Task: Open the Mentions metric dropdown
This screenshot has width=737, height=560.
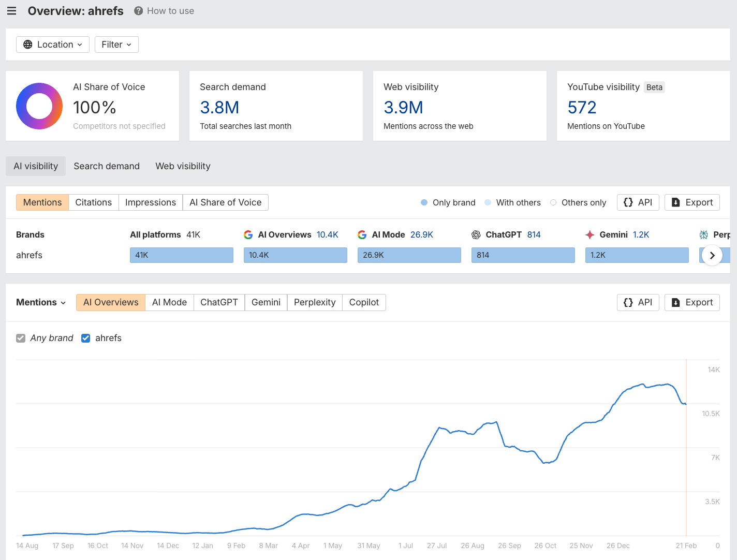Action: (x=40, y=302)
